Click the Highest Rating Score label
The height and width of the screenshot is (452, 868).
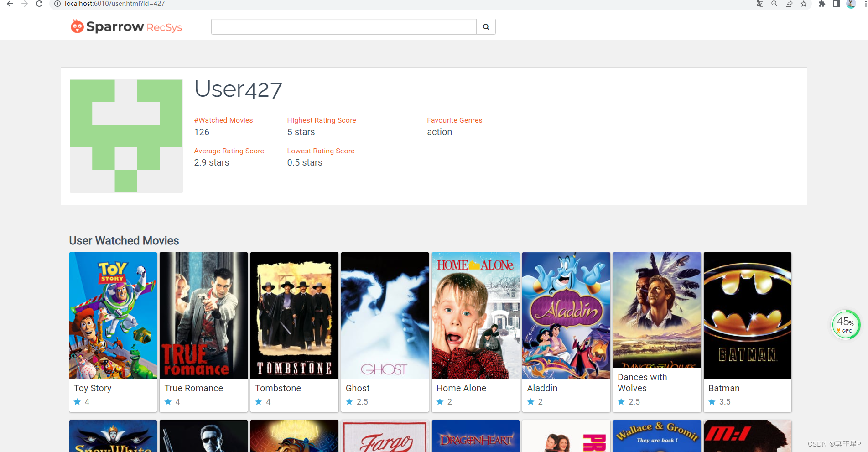point(322,120)
